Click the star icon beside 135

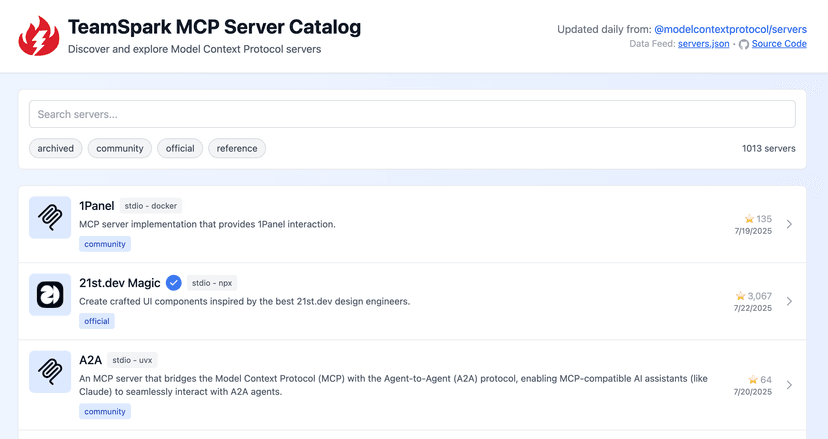749,219
